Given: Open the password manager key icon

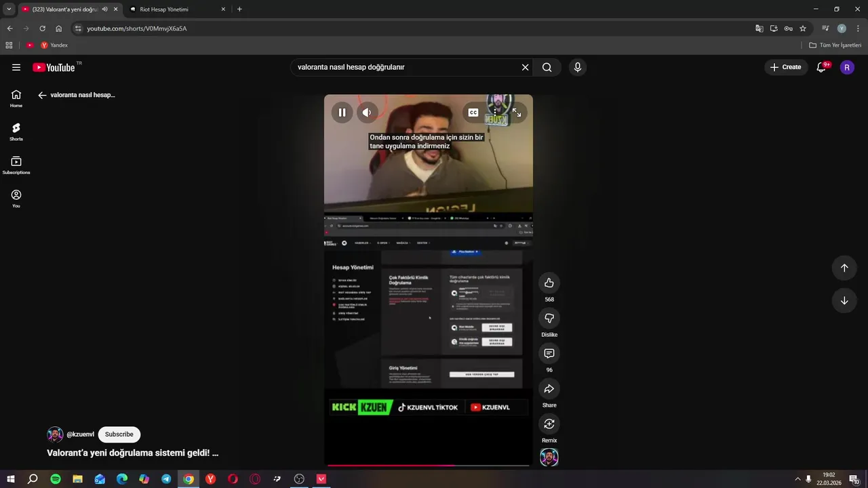Looking at the screenshot, I should 788,28.
